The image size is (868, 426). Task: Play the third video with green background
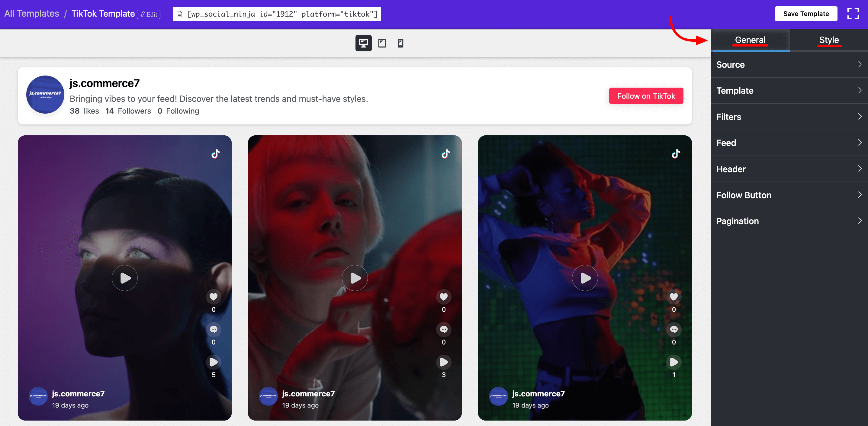(585, 278)
